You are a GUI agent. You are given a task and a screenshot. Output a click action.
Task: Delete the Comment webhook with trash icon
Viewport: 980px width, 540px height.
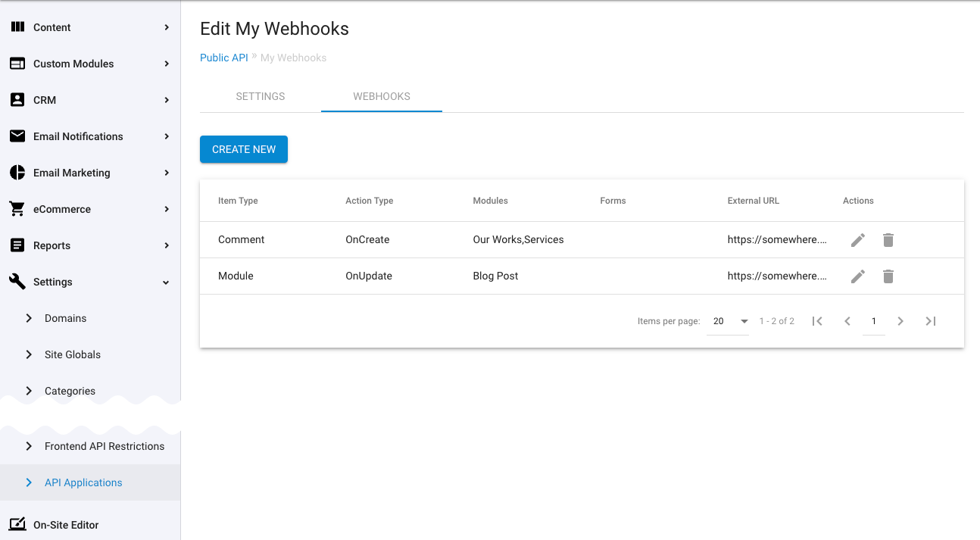pyautogui.click(x=888, y=239)
